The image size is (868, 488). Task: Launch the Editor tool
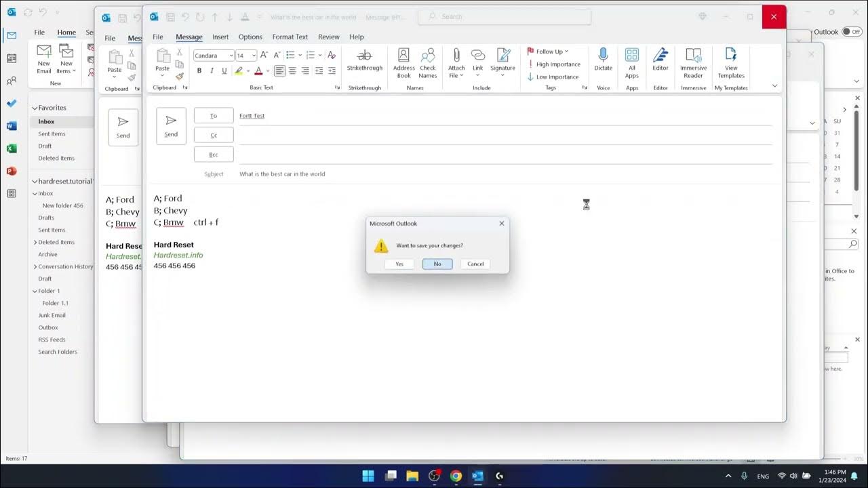click(x=660, y=60)
